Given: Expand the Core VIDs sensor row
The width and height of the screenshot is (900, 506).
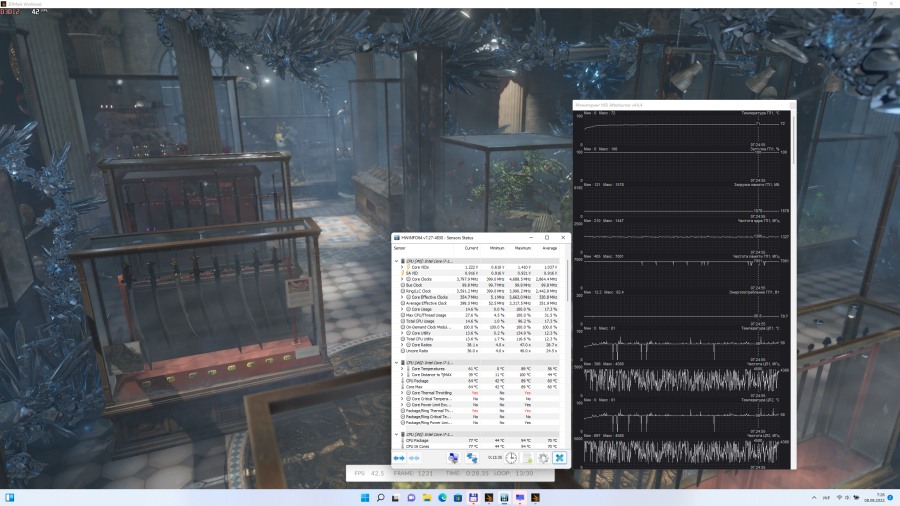Looking at the screenshot, I should point(403,267).
